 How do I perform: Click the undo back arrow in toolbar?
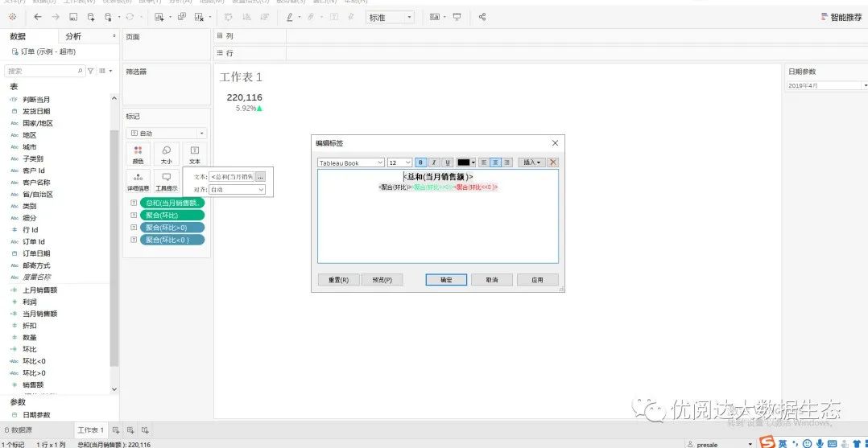38,17
